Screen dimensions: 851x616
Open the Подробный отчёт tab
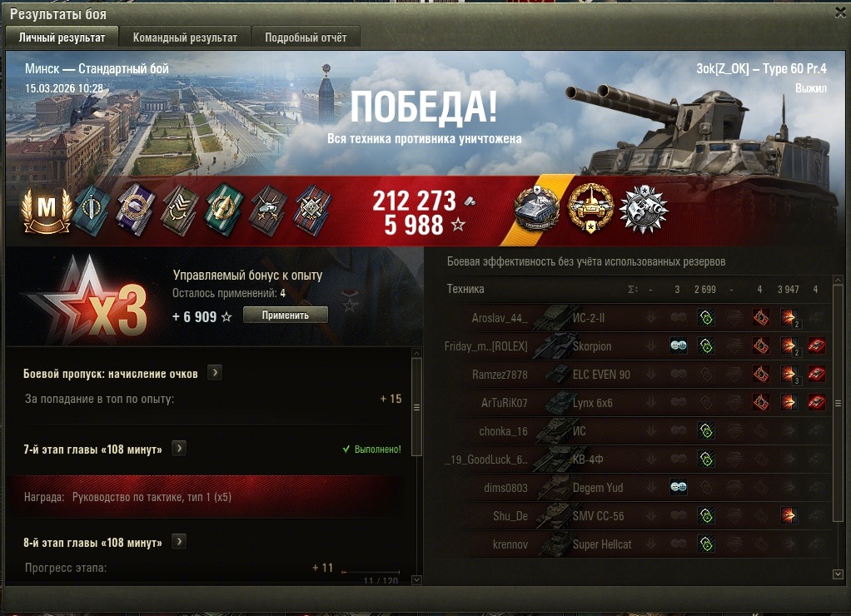point(306,37)
